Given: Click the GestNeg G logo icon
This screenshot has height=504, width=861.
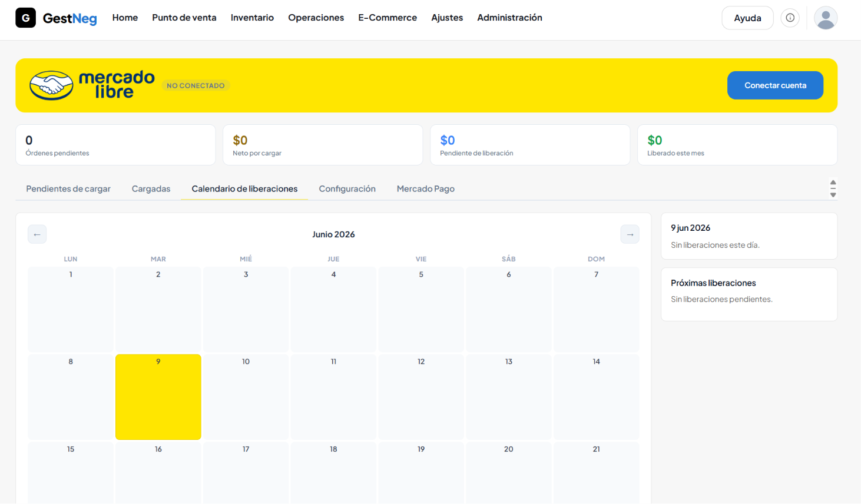Looking at the screenshot, I should [x=25, y=18].
